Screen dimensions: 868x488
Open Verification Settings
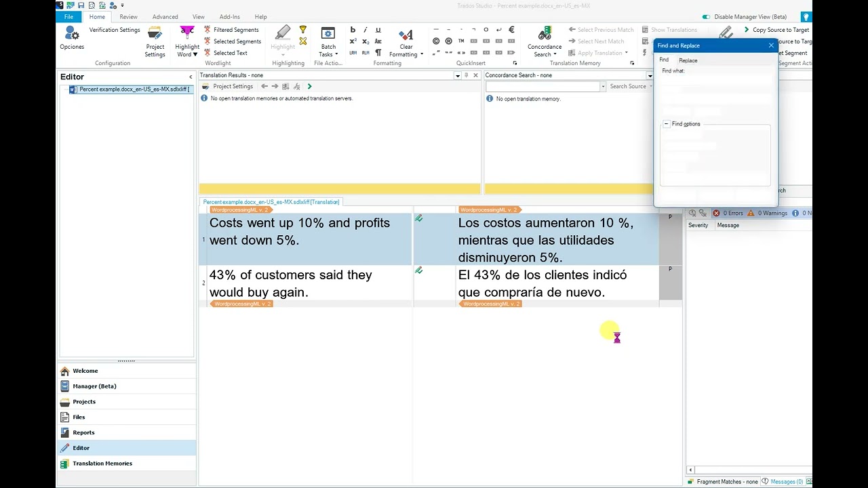(x=115, y=30)
